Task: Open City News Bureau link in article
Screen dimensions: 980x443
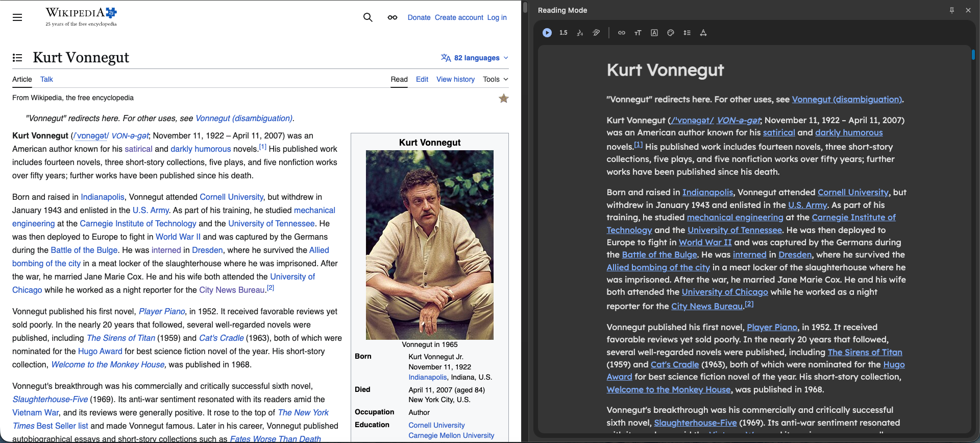Action: coord(232,290)
